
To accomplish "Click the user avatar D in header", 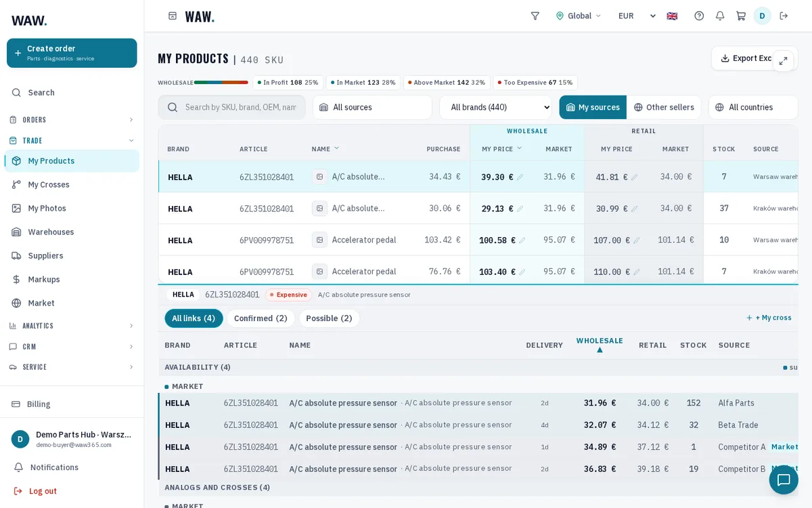I will 762,16.
